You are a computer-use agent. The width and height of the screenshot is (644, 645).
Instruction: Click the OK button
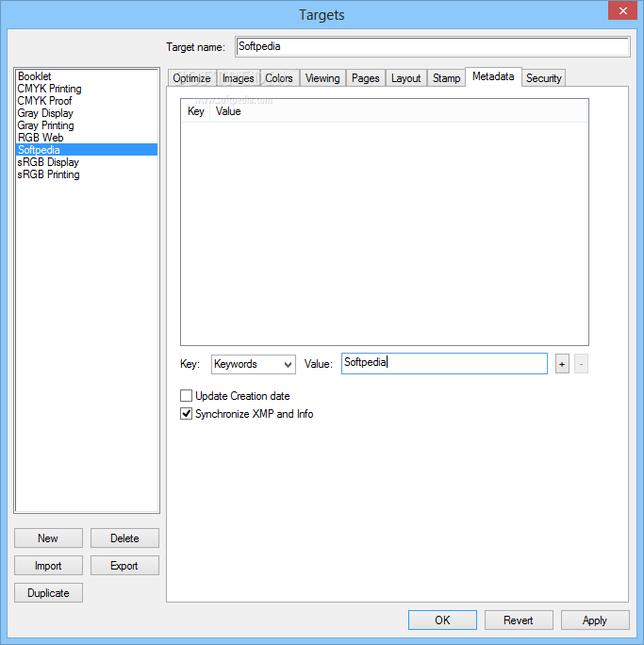click(442, 620)
